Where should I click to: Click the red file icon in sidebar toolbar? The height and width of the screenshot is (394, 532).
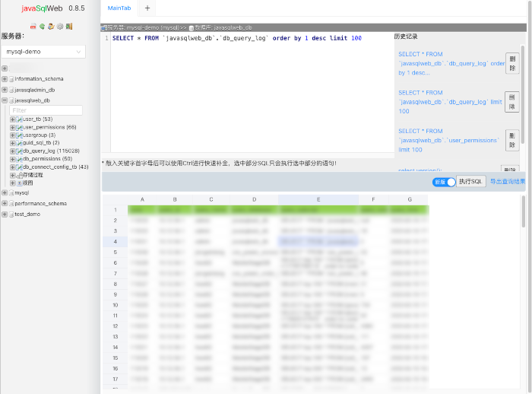point(33,27)
